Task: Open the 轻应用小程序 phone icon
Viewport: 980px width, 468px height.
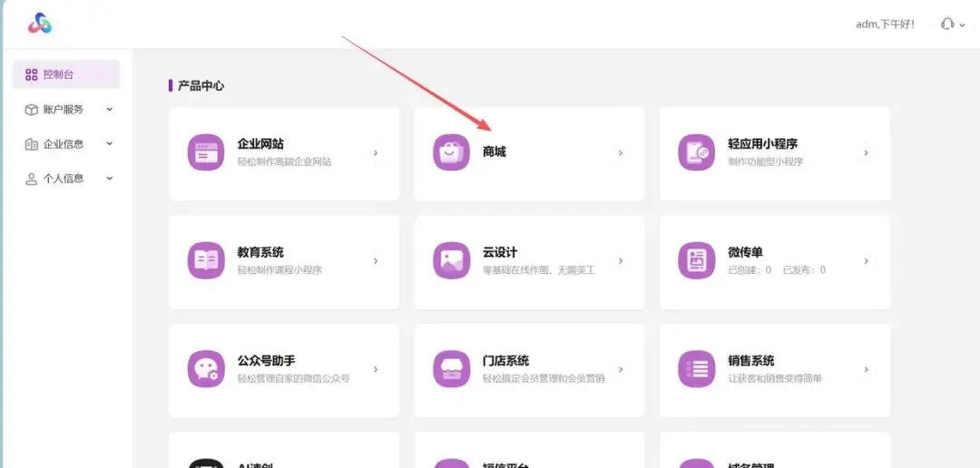Action: [x=697, y=152]
